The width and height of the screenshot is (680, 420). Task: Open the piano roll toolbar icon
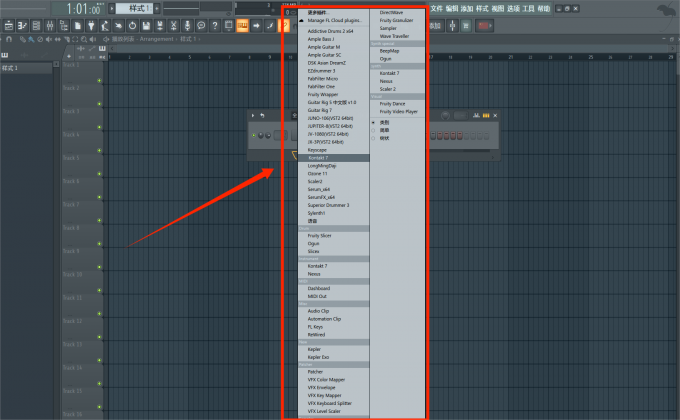tap(23, 26)
